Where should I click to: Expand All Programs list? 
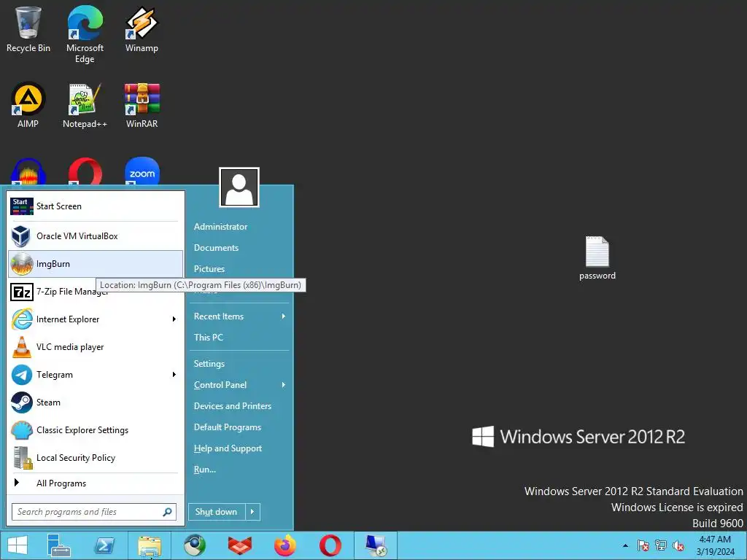tap(96, 483)
